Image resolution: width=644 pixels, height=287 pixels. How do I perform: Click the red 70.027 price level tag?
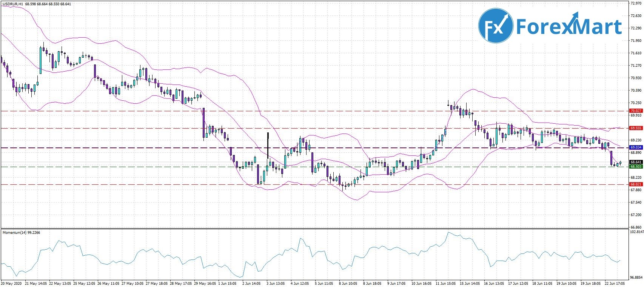click(636, 111)
